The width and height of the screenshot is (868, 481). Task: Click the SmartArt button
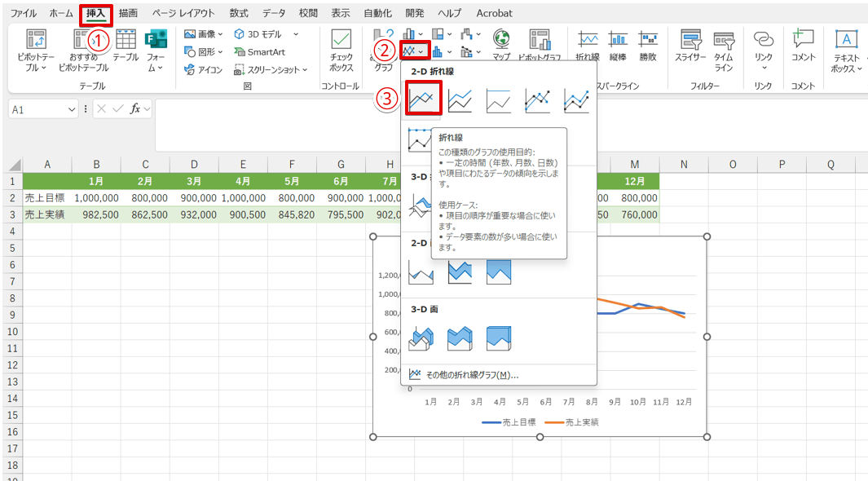(x=259, y=52)
